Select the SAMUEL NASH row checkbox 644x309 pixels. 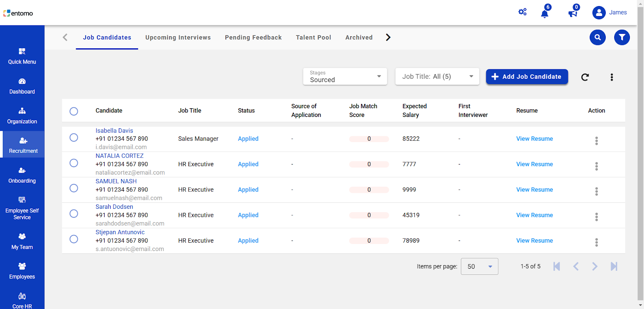click(74, 188)
